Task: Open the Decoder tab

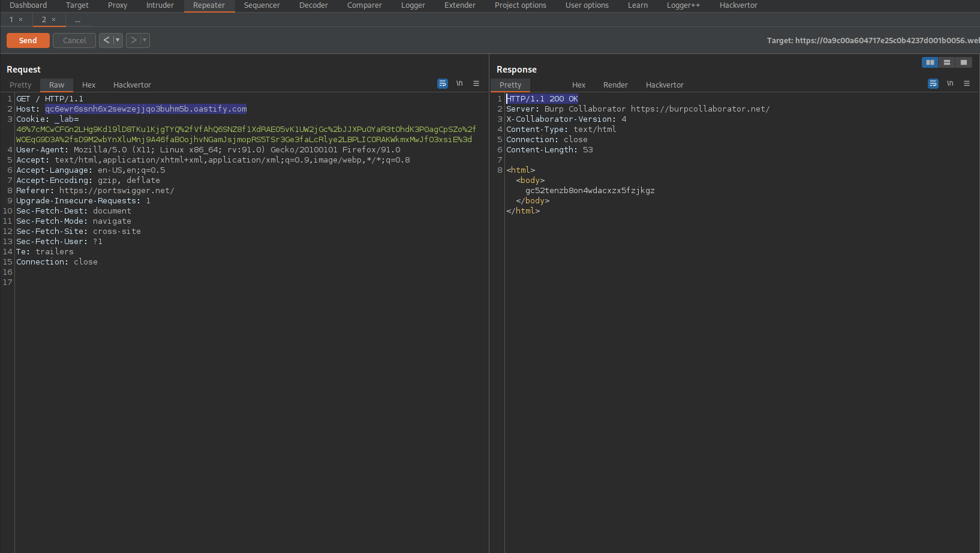Action: (x=314, y=5)
